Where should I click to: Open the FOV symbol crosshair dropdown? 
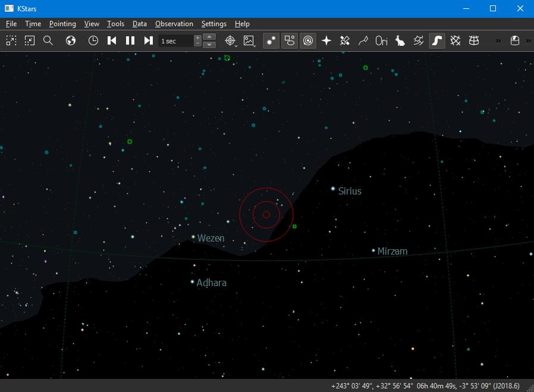pyautogui.click(x=231, y=41)
